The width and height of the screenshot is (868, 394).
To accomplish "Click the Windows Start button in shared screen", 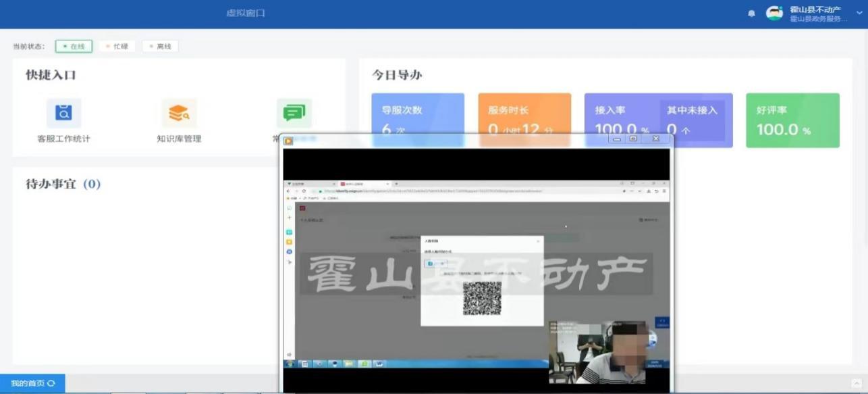I will click(x=289, y=364).
